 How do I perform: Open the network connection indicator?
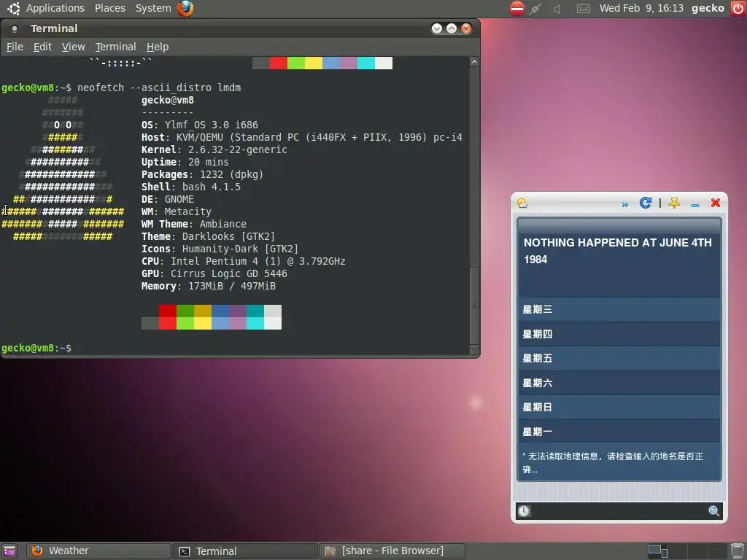tap(535, 9)
